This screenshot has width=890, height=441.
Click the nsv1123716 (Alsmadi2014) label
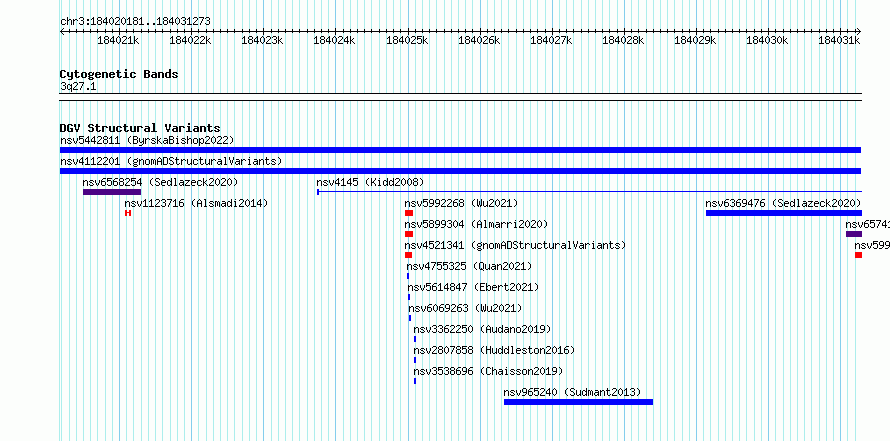pyautogui.click(x=196, y=203)
